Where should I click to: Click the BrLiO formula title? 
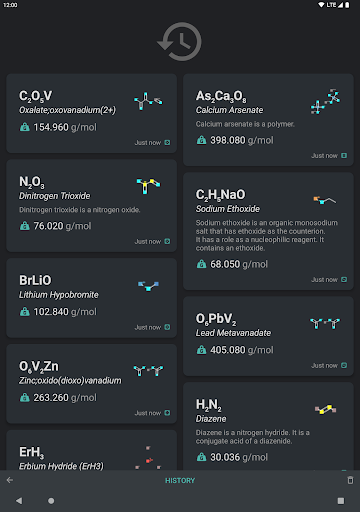pyautogui.click(x=35, y=280)
